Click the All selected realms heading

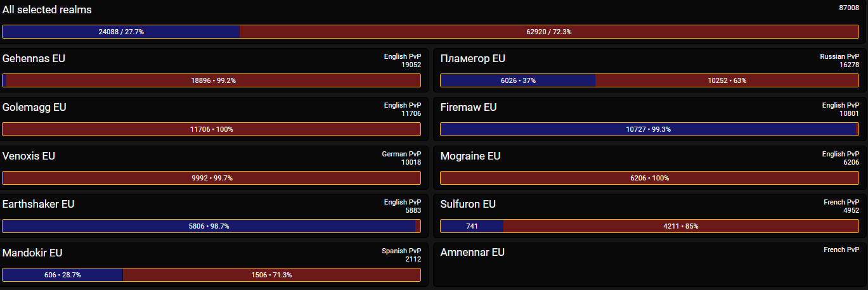(x=47, y=10)
